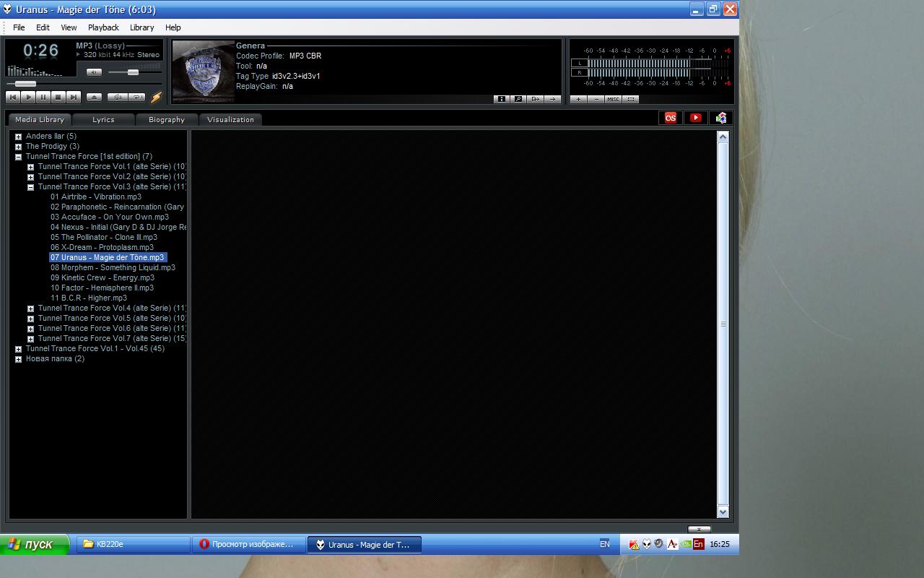924x578 pixels.
Task: Toggle repeat playback mode
Action: 136,97
